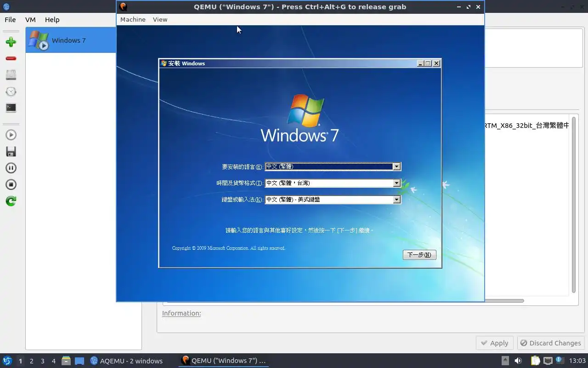Open the File menu in AQEMU
The height and width of the screenshot is (368, 588).
coord(10,20)
